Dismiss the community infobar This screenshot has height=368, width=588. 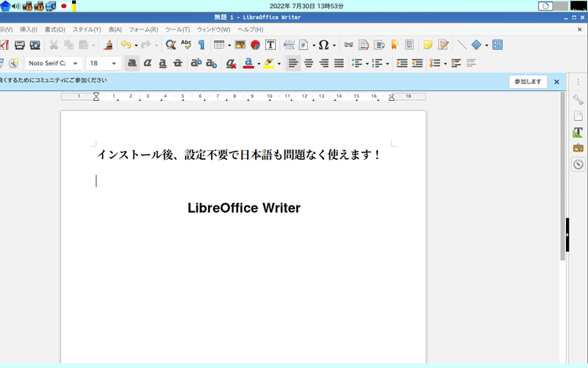click(556, 82)
